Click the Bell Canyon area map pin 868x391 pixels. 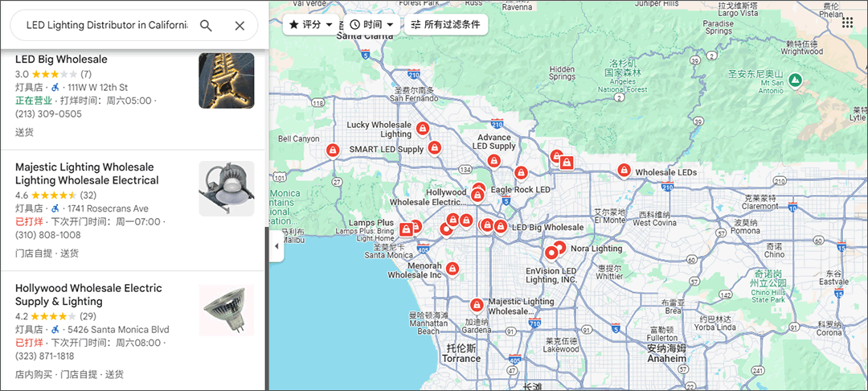point(332,150)
